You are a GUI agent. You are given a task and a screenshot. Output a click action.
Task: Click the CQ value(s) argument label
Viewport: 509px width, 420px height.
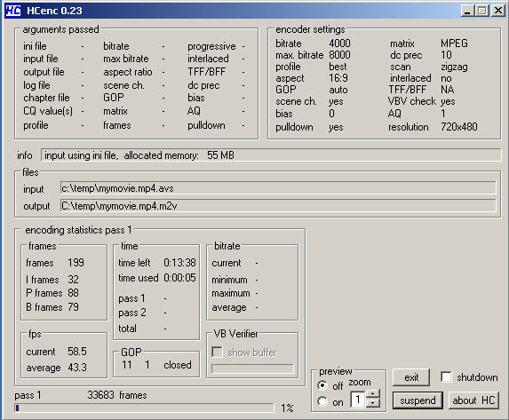pyautogui.click(x=48, y=111)
